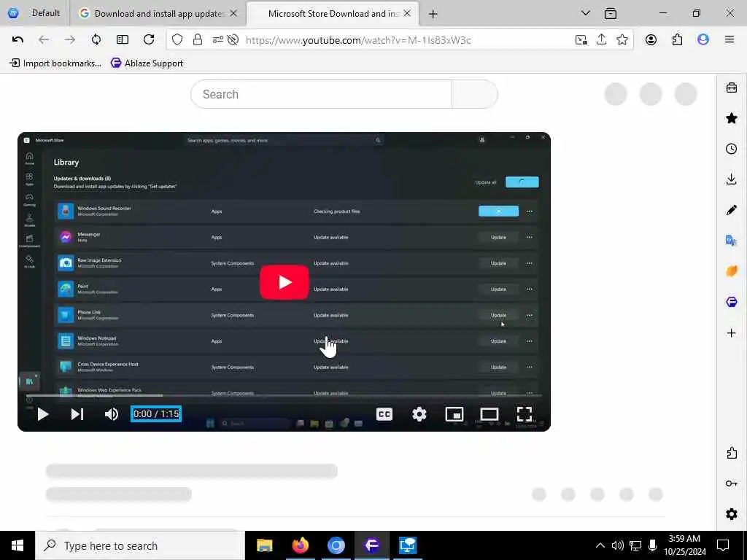
Task: Select the Microsoft Store Download tab
Action: click(333, 14)
